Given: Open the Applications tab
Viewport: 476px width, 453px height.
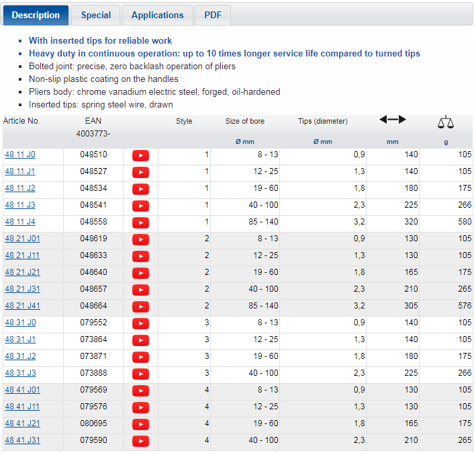Looking at the screenshot, I should coord(157,15).
